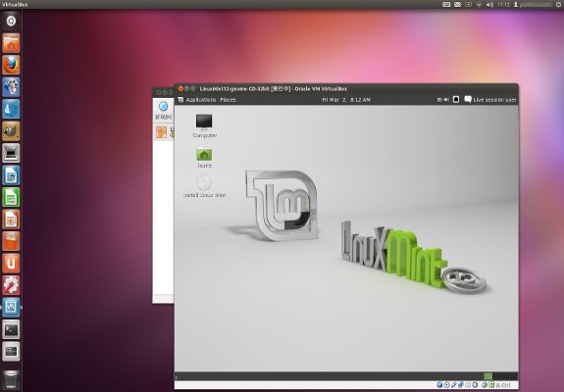Image resolution: width=564 pixels, height=392 pixels.
Task: Open Ubuntu One from the launcher
Action: [11, 264]
